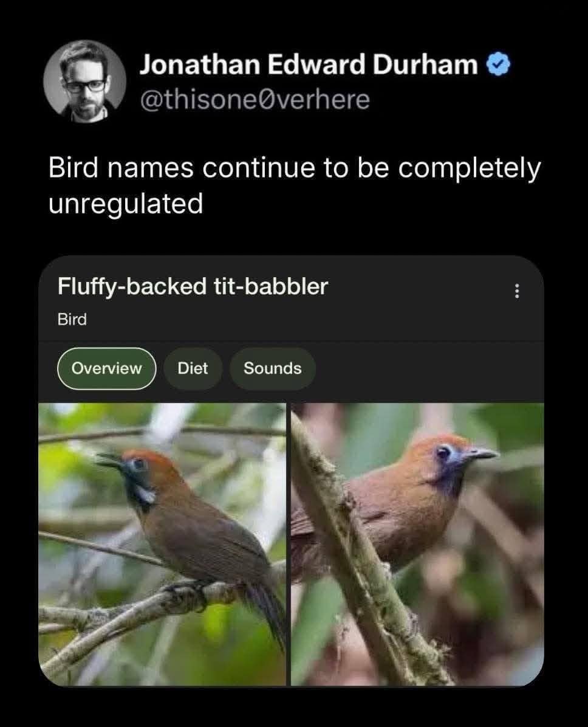Screen dimensions: 588x727
Task: Click the Bird category label
Action: pyautogui.click(x=70, y=320)
